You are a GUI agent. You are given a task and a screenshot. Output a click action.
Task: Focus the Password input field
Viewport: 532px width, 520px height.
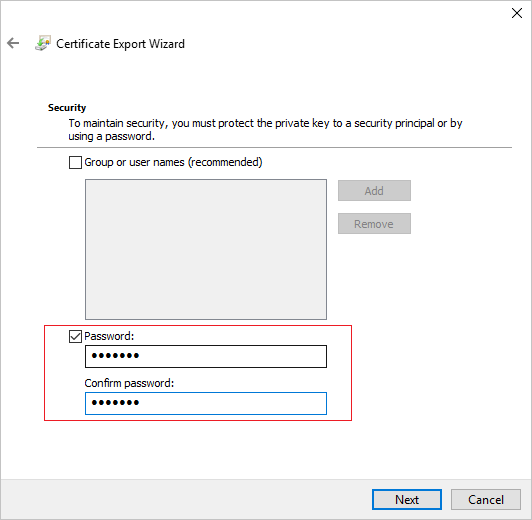[206, 356]
